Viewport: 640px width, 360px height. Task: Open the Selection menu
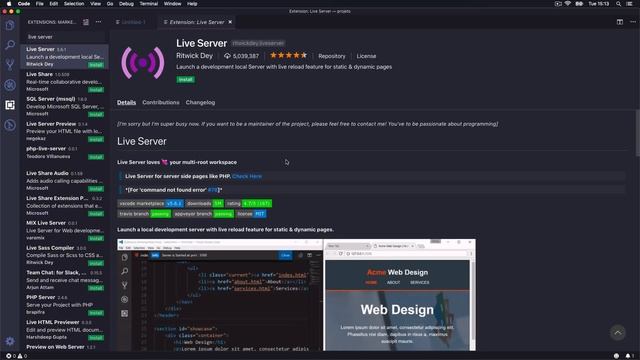(74, 4)
